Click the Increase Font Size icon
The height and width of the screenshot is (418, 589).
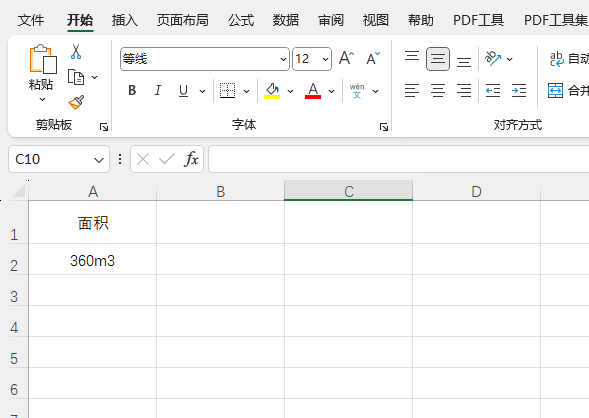[x=346, y=59]
